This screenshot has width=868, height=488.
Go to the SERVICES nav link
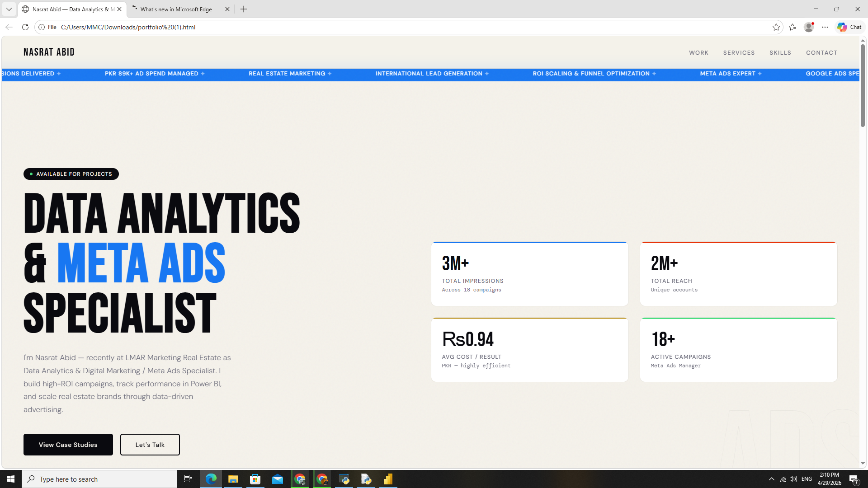pos(739,53)
